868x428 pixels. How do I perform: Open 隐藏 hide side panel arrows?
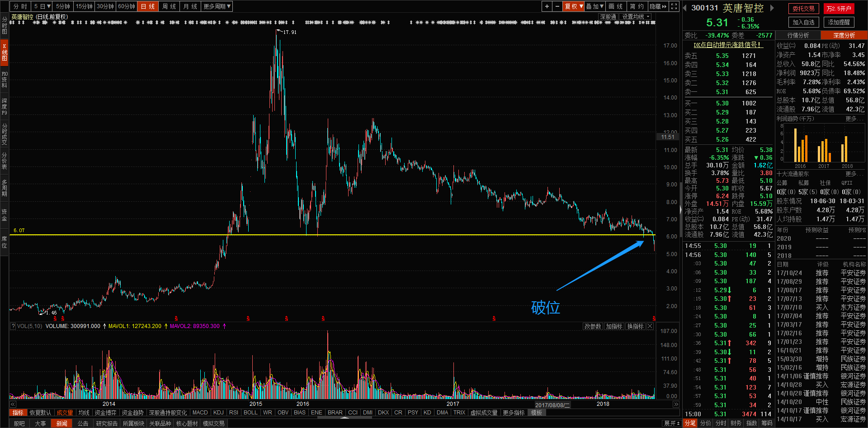(x=659, y=6)
